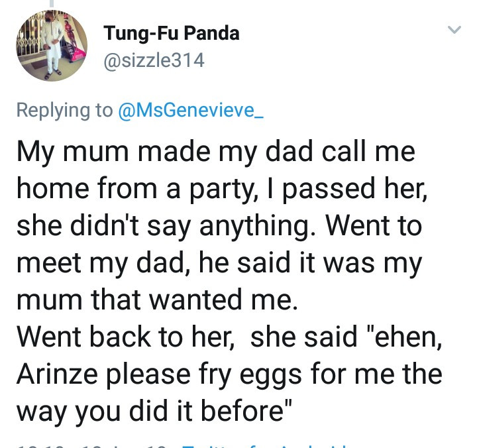The image size is (477, 448).
Task: Select the word 'Arinze' in the tweet
Action: [57, 374]
